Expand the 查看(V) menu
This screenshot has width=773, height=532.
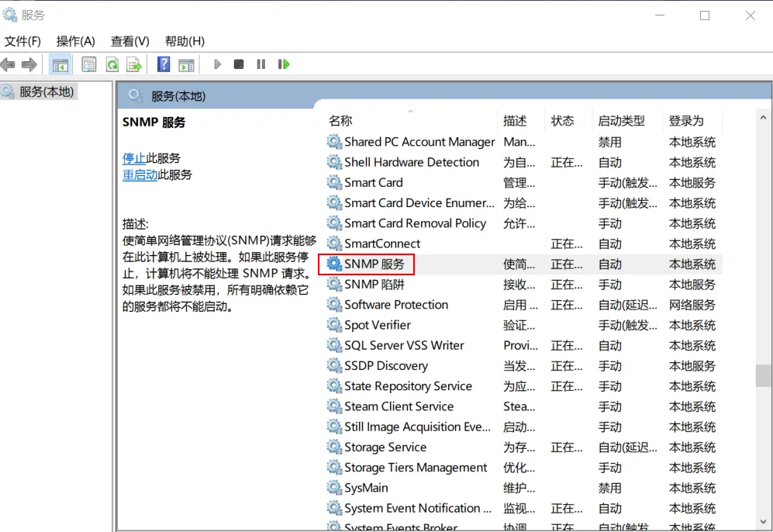point(129,41)
